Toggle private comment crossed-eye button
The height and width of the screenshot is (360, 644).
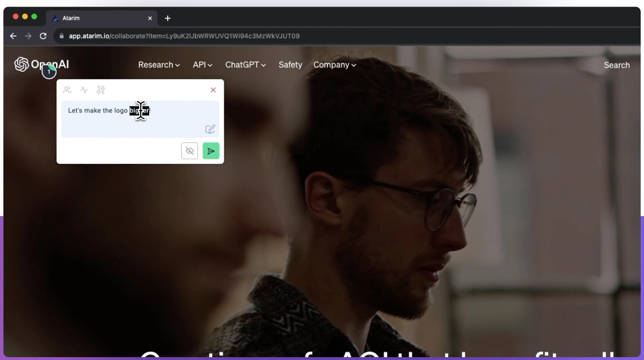[189, 151]
